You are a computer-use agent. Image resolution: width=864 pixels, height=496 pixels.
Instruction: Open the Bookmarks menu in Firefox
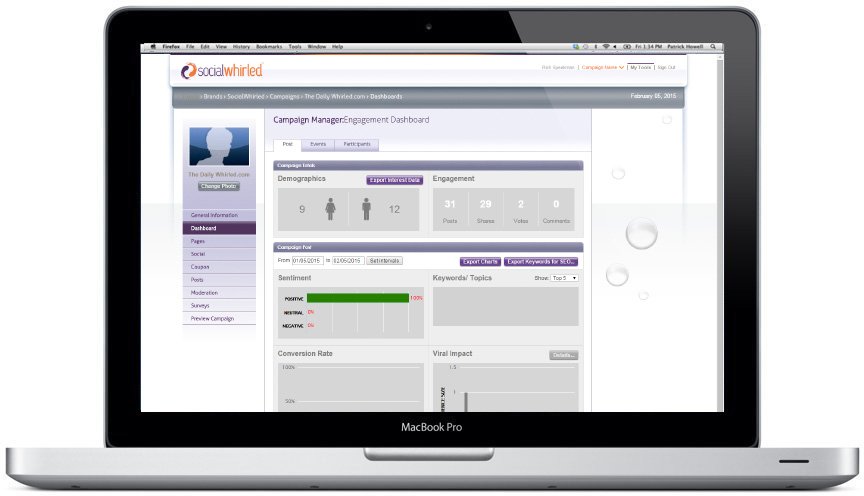pos(270,46)
